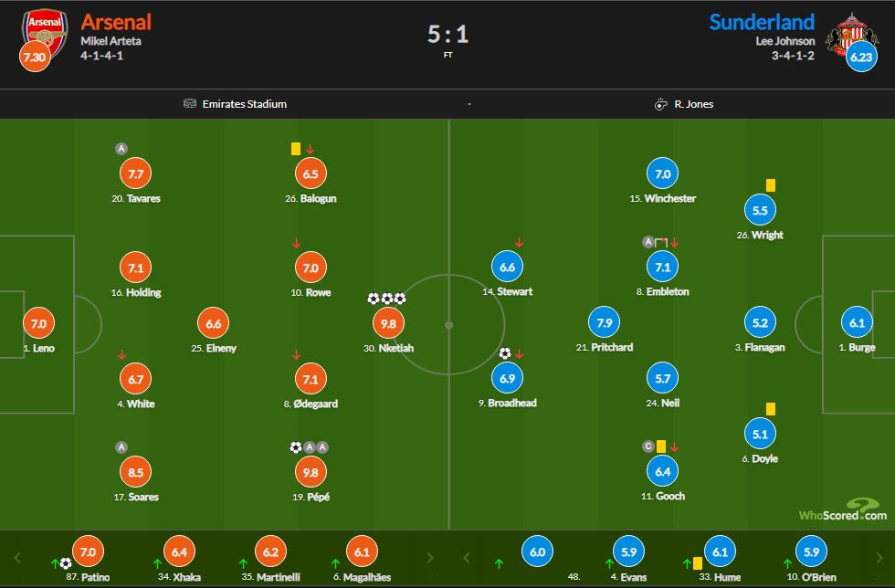Click the stadium icon beside Emirates Stadium

[x=190, y=103]
